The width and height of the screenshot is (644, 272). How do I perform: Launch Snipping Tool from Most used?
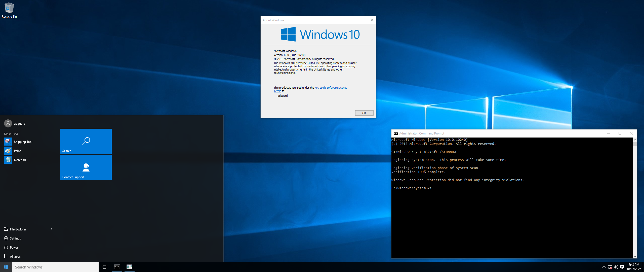point(23,142)
